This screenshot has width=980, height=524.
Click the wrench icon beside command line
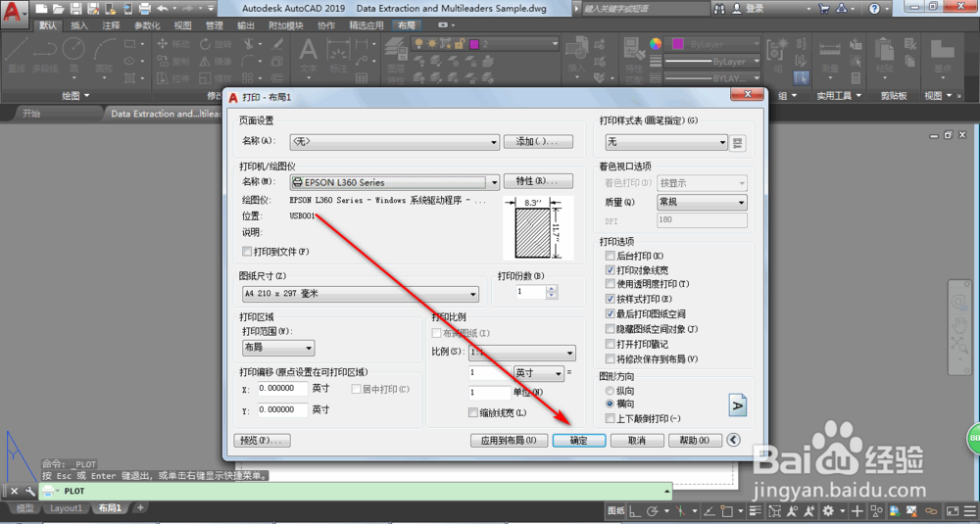pyautogui.click(x=29, y=492)
